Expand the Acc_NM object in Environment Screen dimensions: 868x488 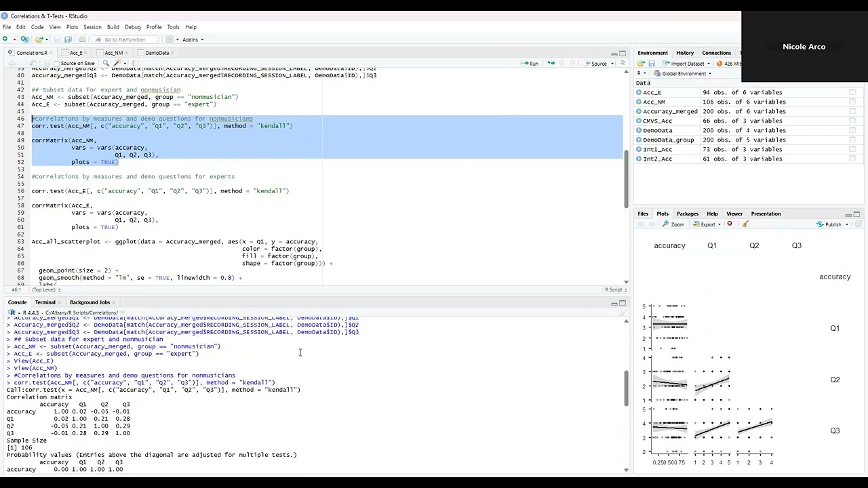click(x=639, y=102)
